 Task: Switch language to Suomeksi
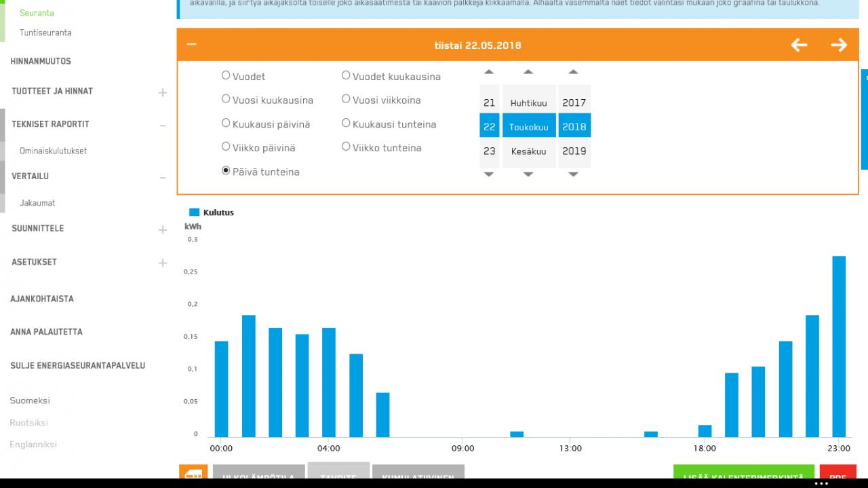point(30,400)
